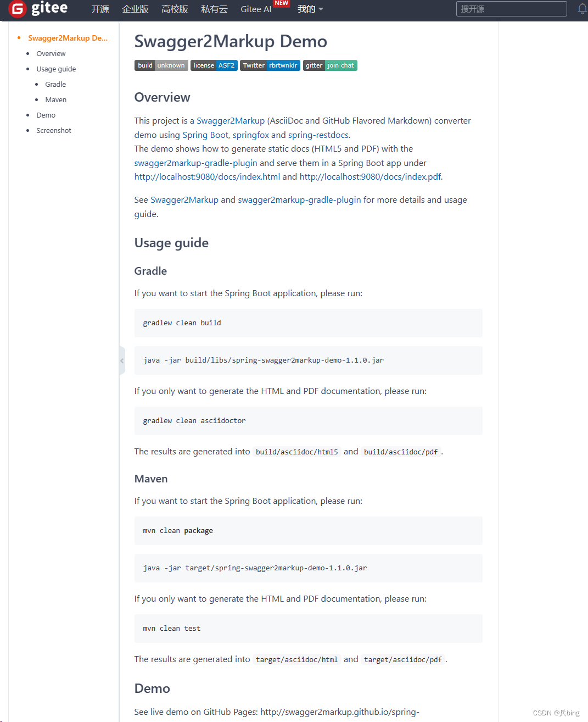This screenshot has height=722, width=588.
Task: Open the swagger2markup-gradle-plugin link
Action: coord(195,163)
